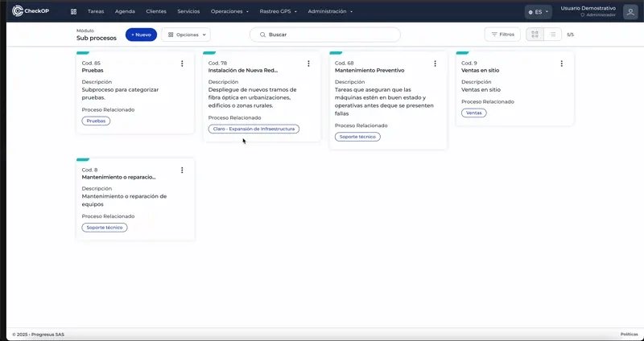Viewport: 644px width, 341px height.
Task: Go to Tareas in the navbar
Action: [96, 11]
